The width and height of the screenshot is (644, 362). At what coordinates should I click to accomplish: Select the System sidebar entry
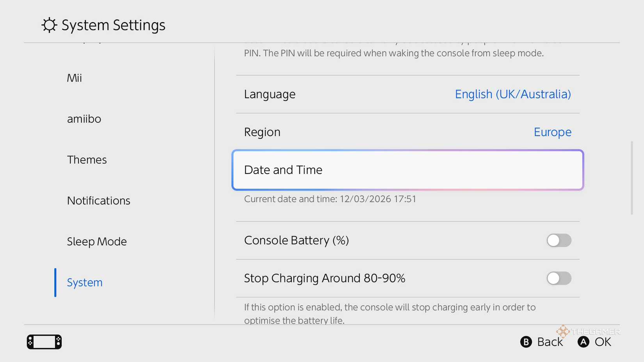point(85,282)
